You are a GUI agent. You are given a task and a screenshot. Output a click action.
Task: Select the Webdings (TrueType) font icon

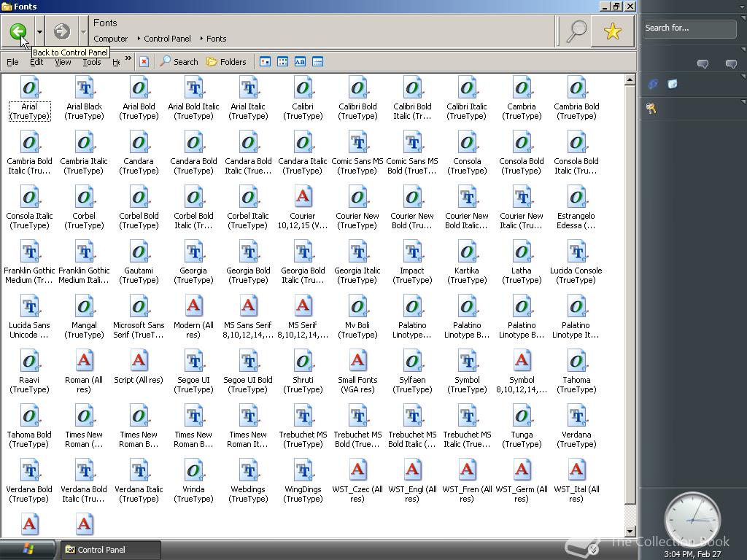click(x=248, y=471)
